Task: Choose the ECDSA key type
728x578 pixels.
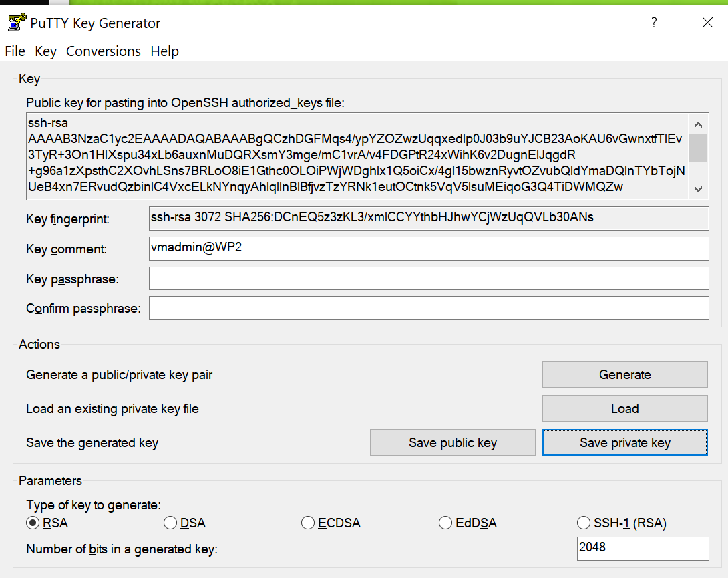Action: coord(308,523)
